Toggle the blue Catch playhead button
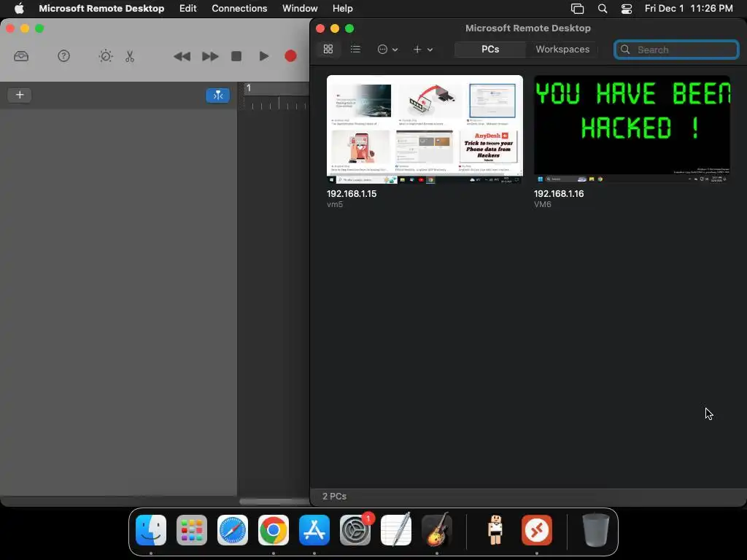This screenshot has height=560, width=747. 217,96
